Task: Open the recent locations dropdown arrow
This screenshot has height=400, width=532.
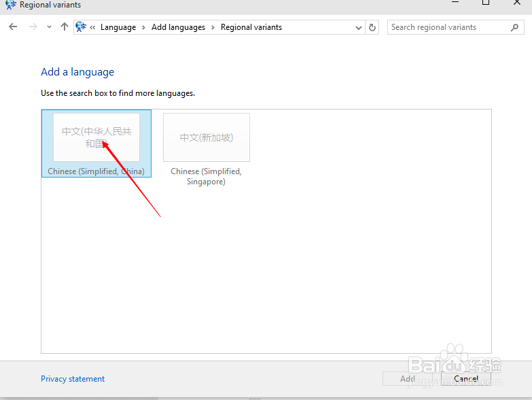Action: click(49, 27)
